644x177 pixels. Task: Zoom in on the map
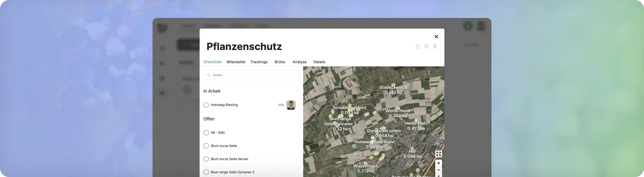[438, 163]
